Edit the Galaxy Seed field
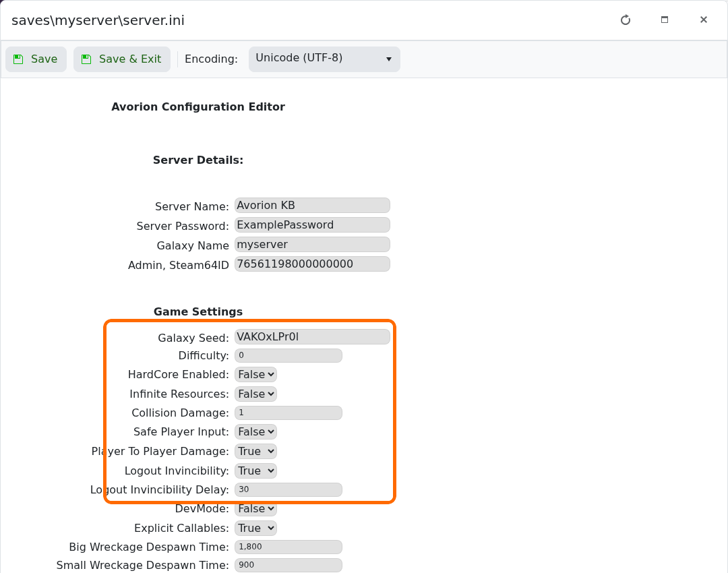 312,336
